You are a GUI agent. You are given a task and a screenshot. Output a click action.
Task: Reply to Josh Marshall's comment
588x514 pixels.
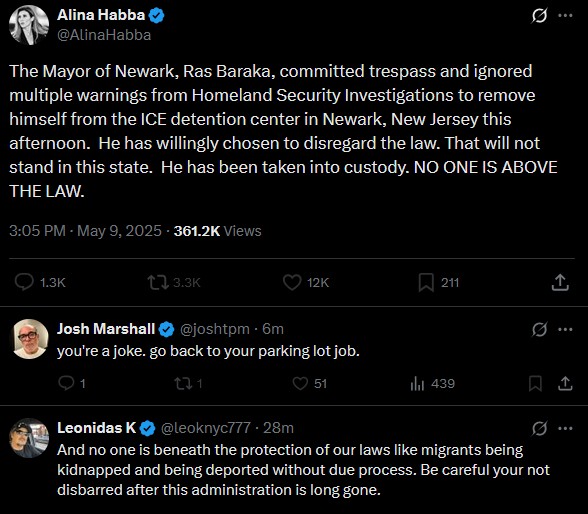tap(72, 384)
